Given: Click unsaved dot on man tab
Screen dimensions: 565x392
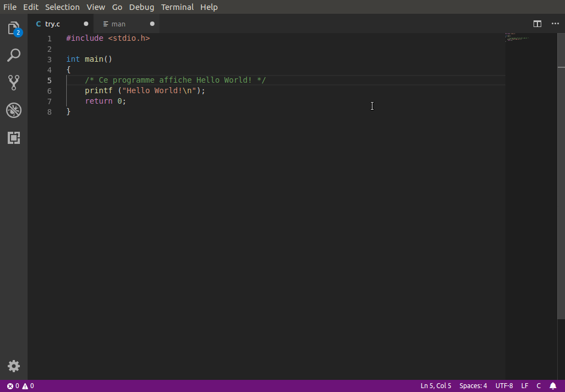Looking at the screenshot, I should [152, 24].
